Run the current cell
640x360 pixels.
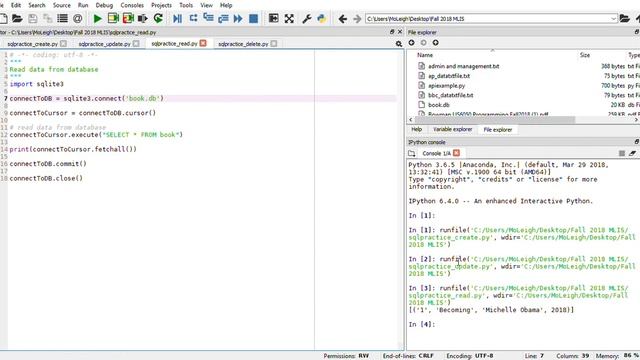113,18
